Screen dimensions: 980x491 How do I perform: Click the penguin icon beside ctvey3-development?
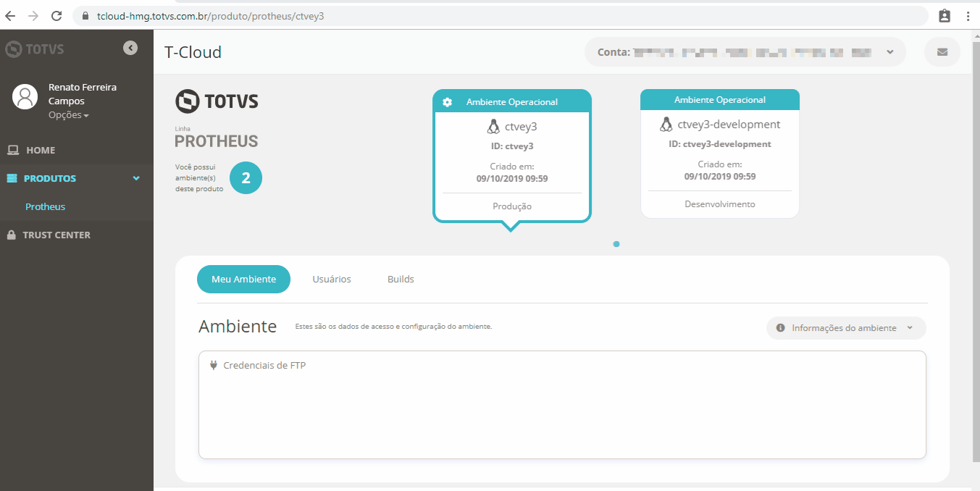point(666,125)
